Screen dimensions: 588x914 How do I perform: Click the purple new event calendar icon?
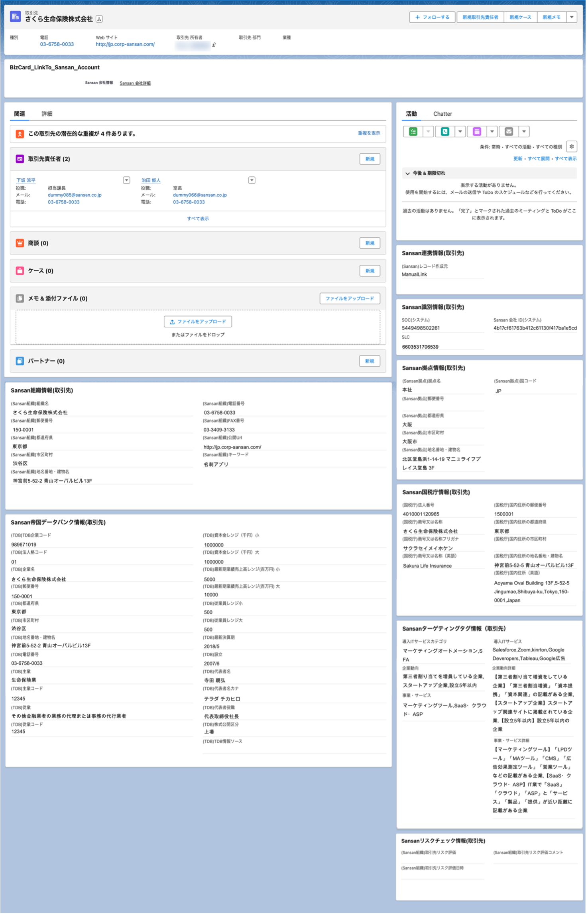477,132
